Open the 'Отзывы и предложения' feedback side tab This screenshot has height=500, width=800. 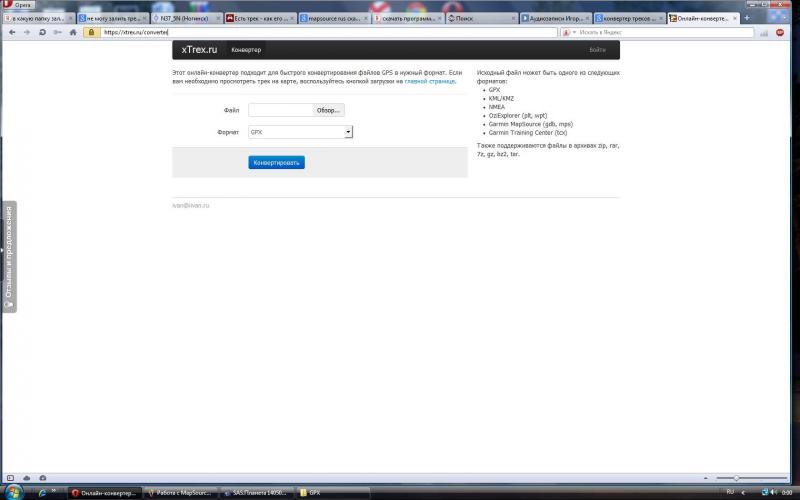click(x=9, y=257)
